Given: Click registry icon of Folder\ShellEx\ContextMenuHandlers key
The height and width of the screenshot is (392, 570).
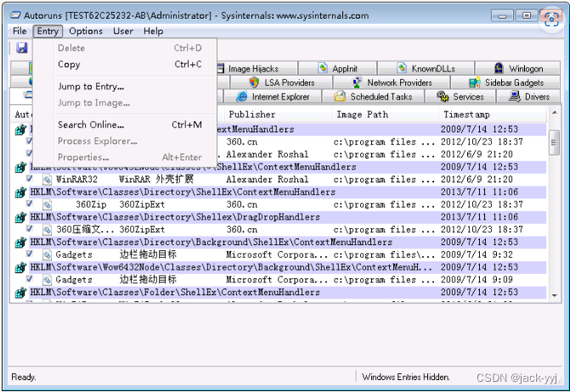Looking at the screenshot, I should click(20, 292).
